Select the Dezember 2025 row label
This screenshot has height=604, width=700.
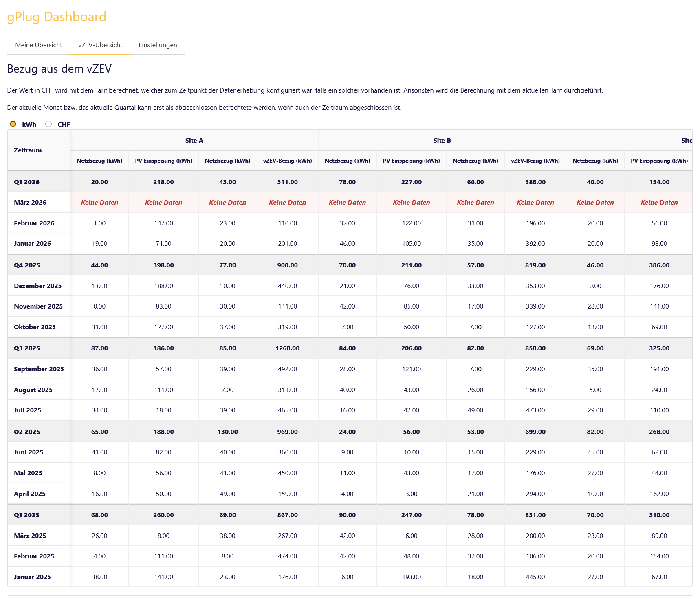38,286
